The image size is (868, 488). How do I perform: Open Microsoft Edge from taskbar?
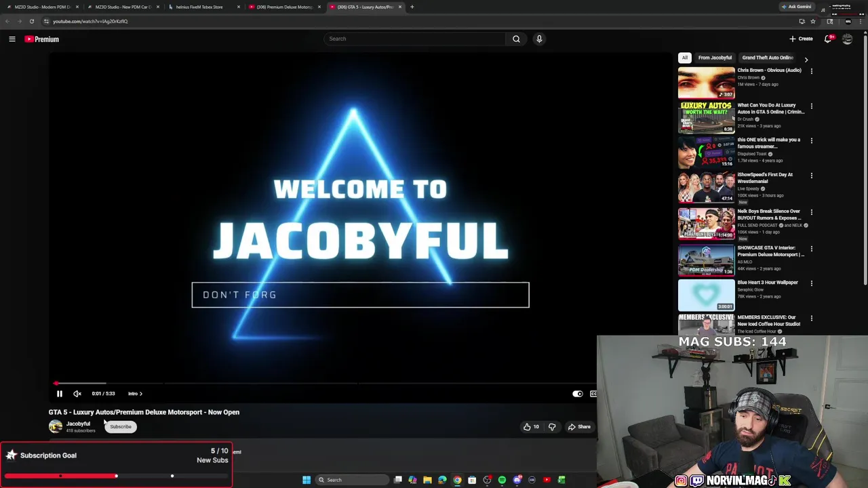point(442,480)
